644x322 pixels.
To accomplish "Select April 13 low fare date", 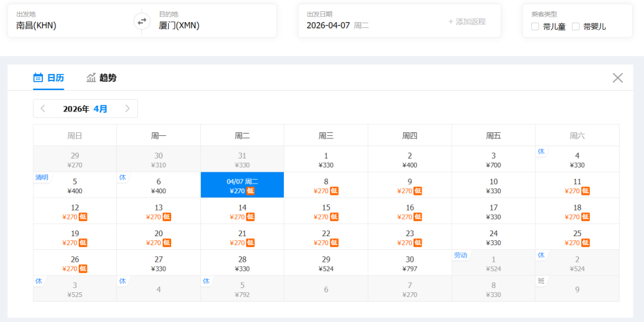I will [x=159, y=210].
